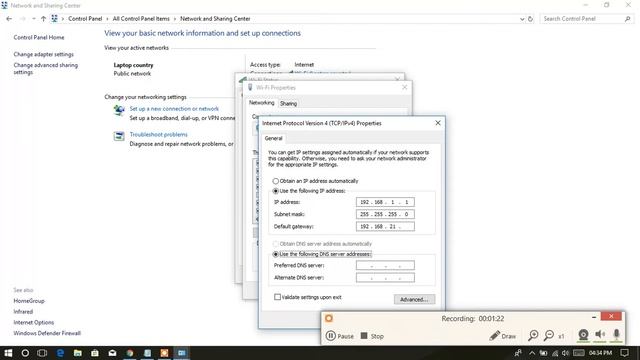
Task: Open the recent locations dropdown in navigation bar
Action: 33,19
